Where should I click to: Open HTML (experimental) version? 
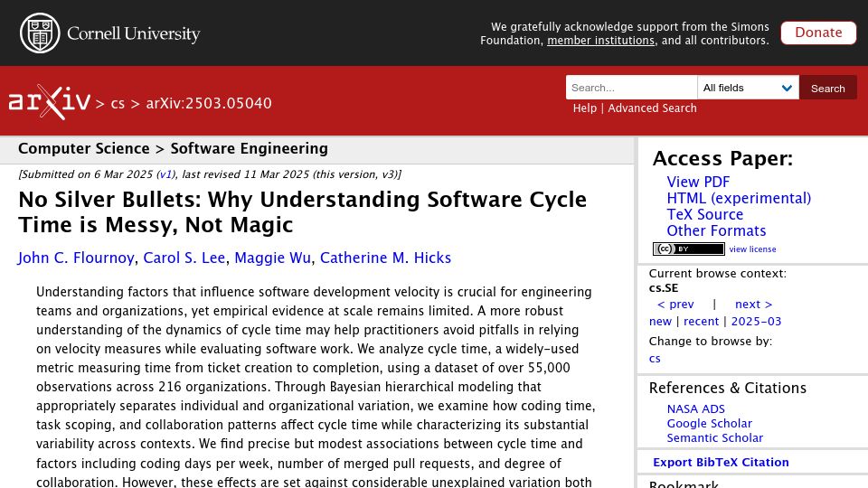(x=739, y=198)
